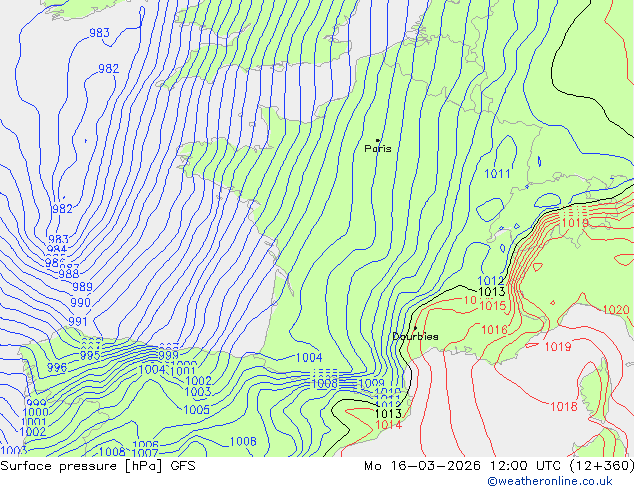Click the red 1020 isobar label
The width and height of the screenshot is (634, 490).
(x=616, y=310)
